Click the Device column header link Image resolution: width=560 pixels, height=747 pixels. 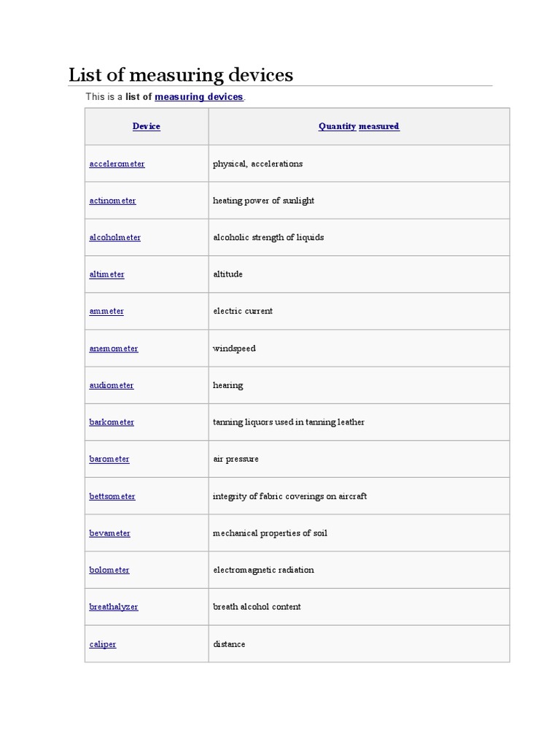(147, 127)
